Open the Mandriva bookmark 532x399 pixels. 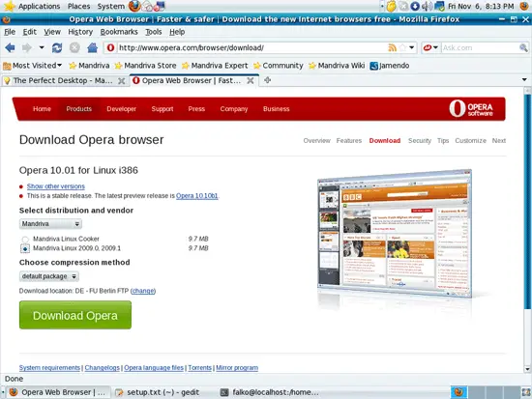click(89, 66)
